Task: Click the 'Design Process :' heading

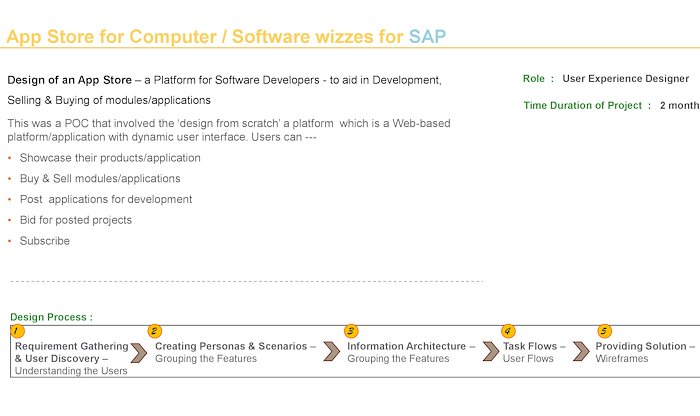Action: point(51,317)
